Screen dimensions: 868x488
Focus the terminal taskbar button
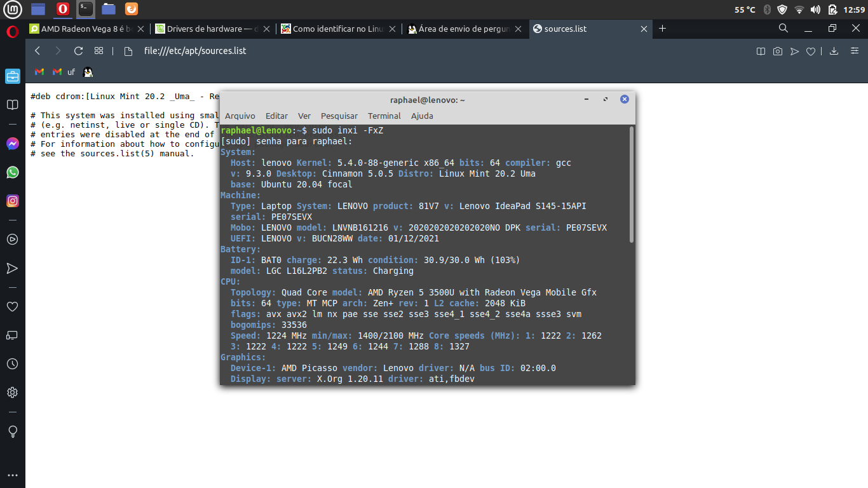point(86,9)
